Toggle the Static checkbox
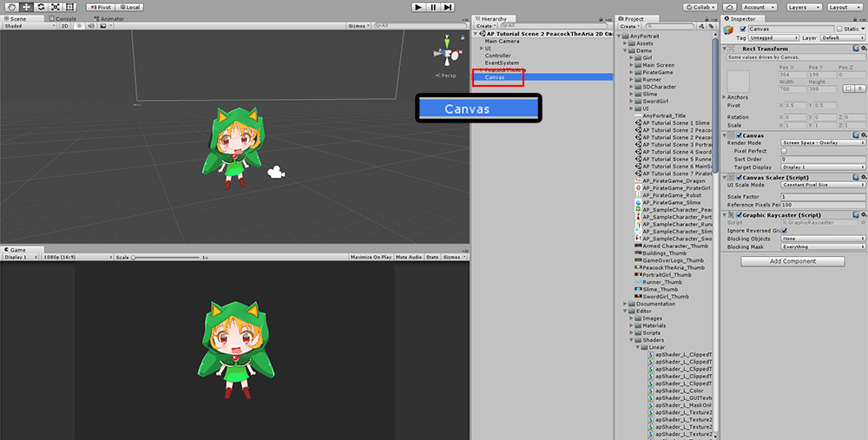Image resolution: width=868 pixels, height=440 pixels. pyautogui.click(x=839, y=29)
